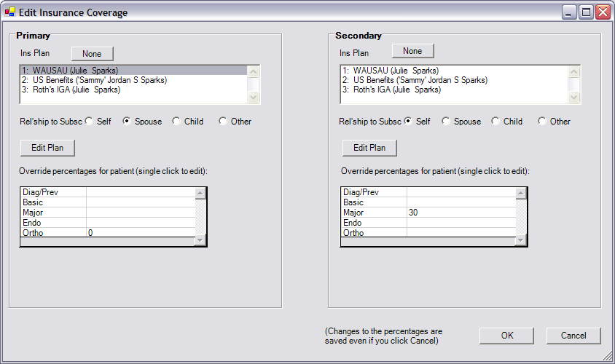The width and height of the screenshot is (615, 364).
Task: Click the app icon in title bar
Action: tap(9, 12)
